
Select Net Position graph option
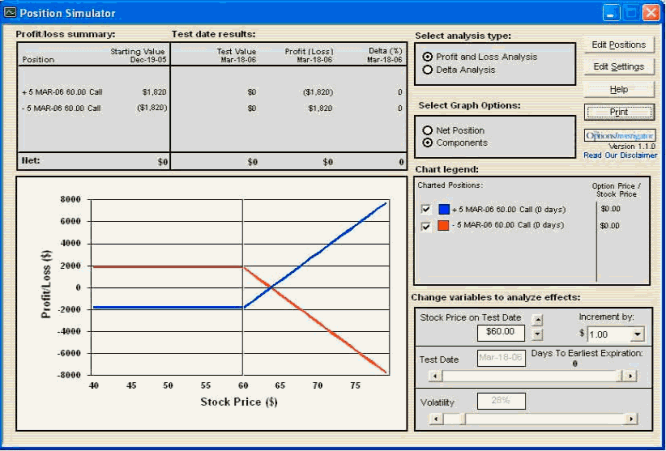pyautogui.click(x=429, y=130)
